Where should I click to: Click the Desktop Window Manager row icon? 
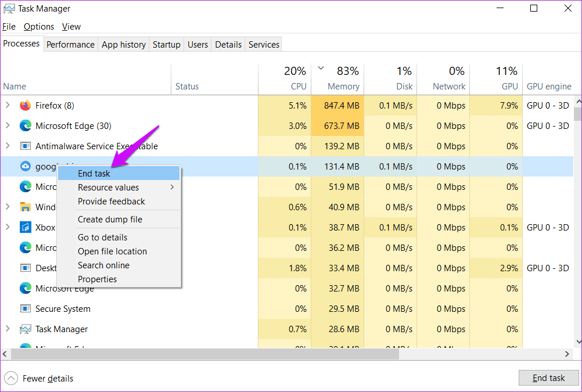point(25,268)
